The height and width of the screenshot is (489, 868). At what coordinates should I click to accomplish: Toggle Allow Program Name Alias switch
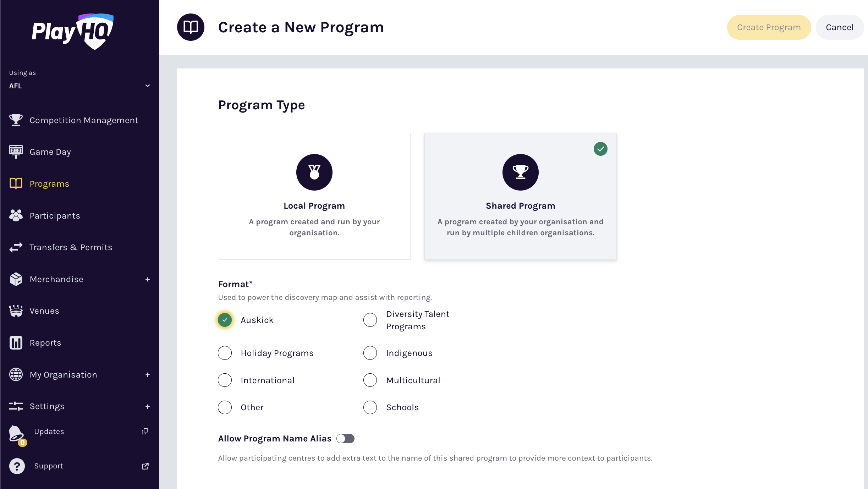coord(345,439)
